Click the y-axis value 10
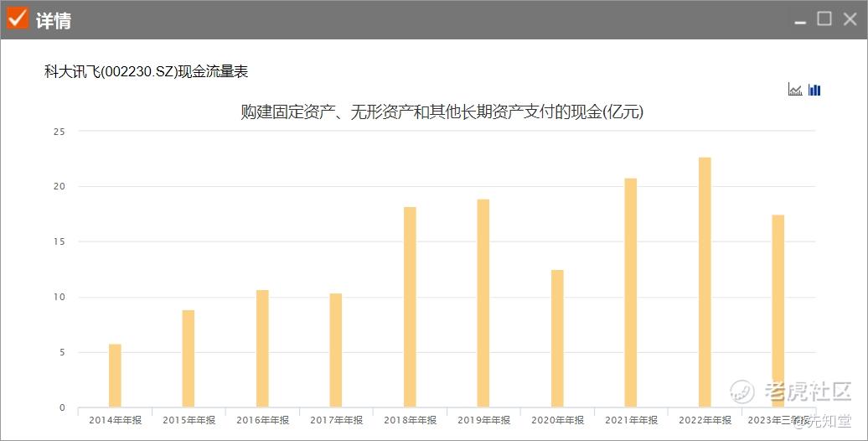This screenshot has width=868, height=441. coord(59,297)
